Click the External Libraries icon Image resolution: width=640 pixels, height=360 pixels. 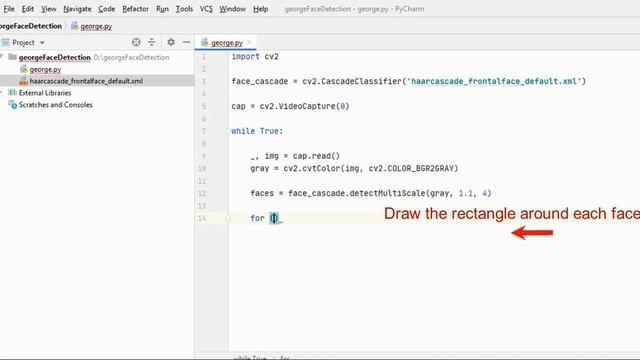(x=13, y=93)
